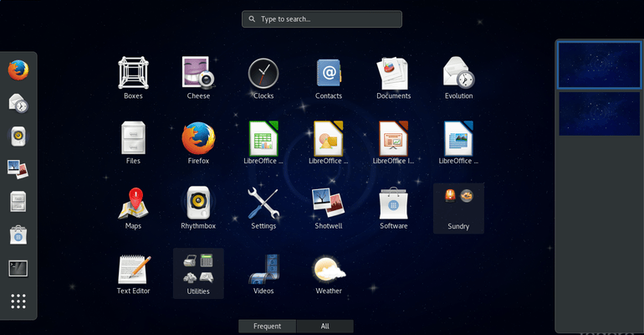Open the Documents application

(393, 78)
